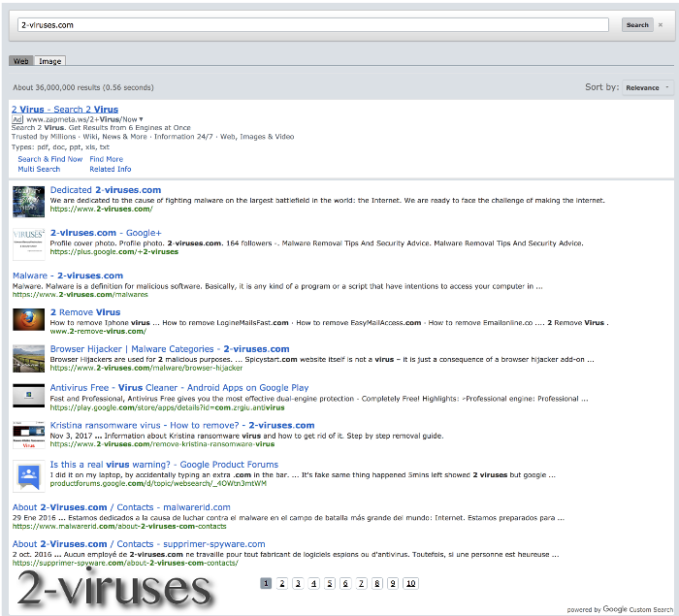The height and width of the screenshot is (616, 679).
Task: Open the 'Antivirus Free - Virus Cleaner' result
Action: [x=179, y=387]
